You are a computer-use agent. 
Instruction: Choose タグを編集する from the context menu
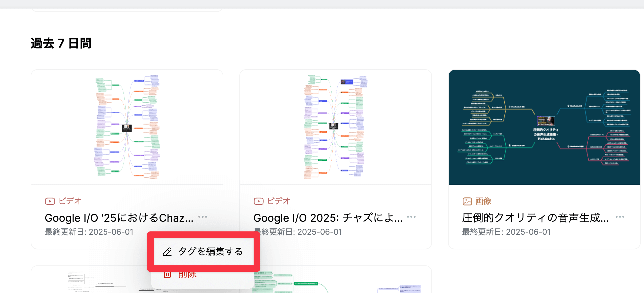click(210, 251)
